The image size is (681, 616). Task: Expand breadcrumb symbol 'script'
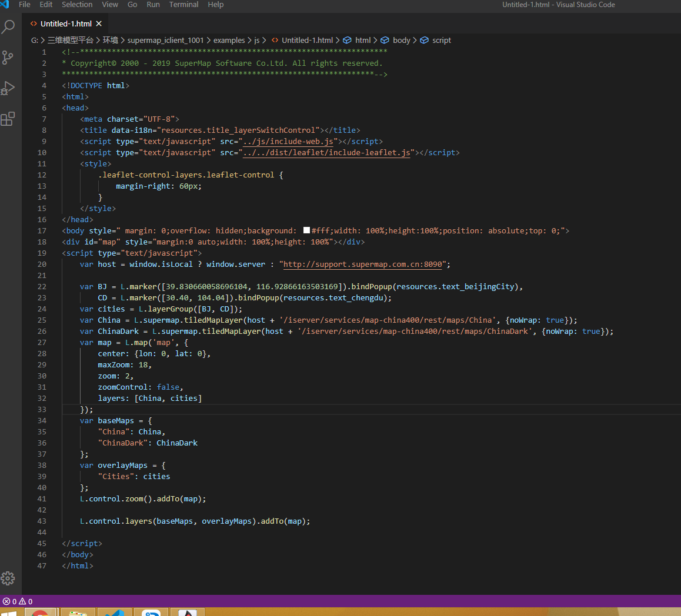[x=441, y=41]
